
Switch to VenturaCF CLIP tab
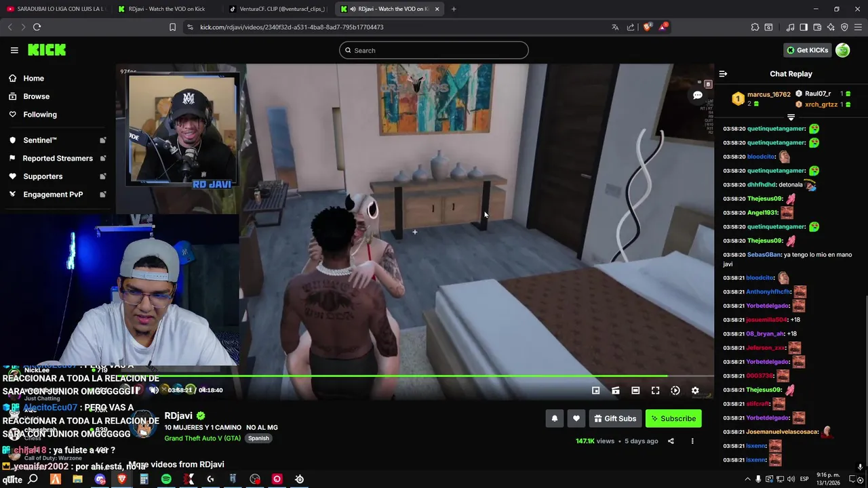pos(278,9)
